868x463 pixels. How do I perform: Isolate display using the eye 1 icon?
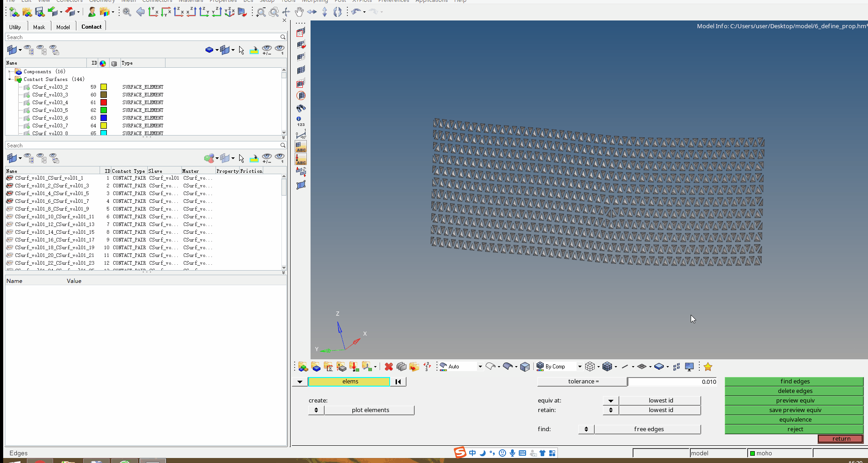(280, 50)
